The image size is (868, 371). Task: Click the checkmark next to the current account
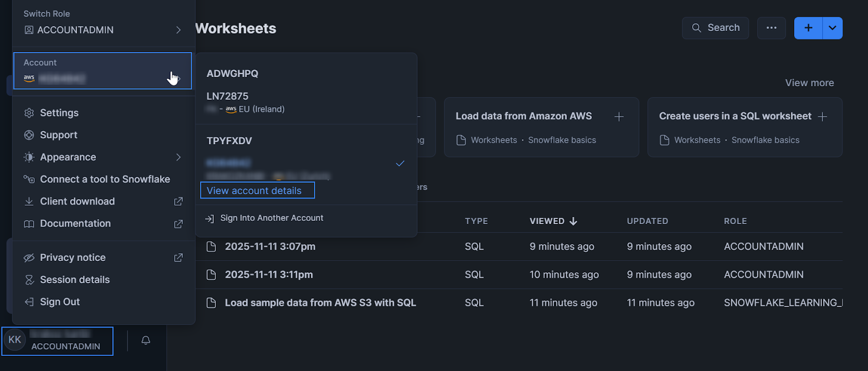[x=400, y=163]
